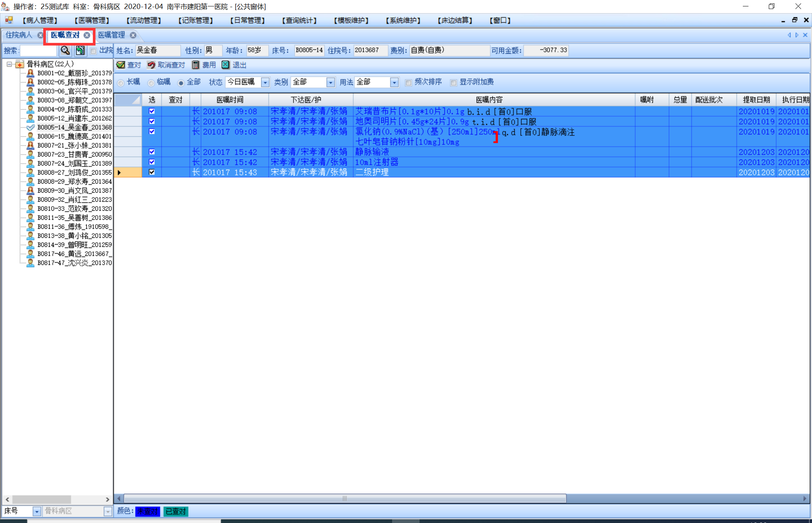Expand the 用法 dropdown list

[394, 82]
